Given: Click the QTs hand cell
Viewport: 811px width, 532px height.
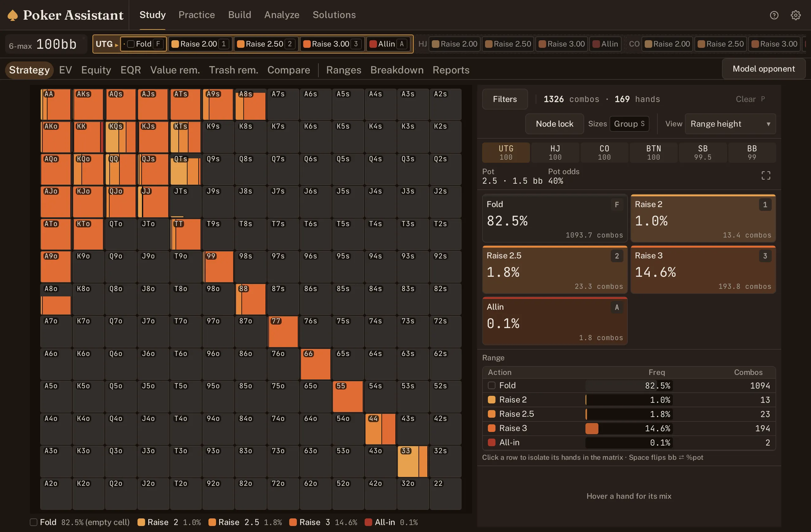Looking at the screenshot, I should tap(185, 169).
